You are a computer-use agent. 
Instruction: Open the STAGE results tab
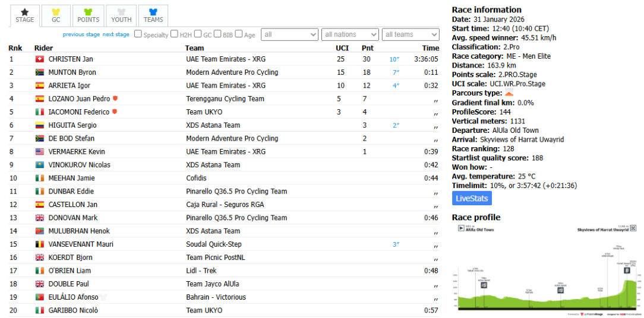(24, 15)
